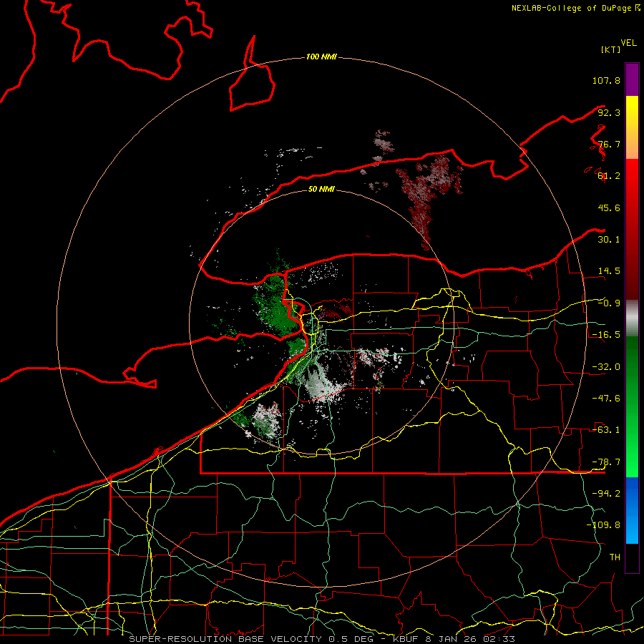Click the gray-white echo south of the radar center
The height and width of the screenshot is (644, 644).
pyautogui.click(x=323, y=384)
